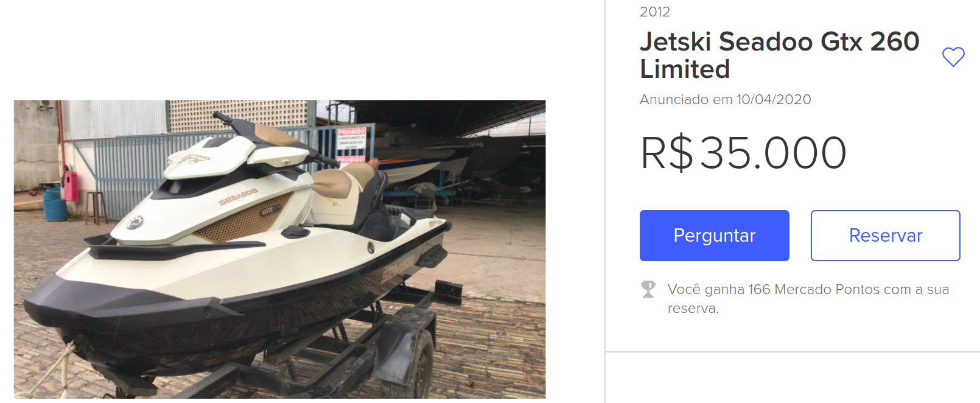The width and height of the screenshot is (980, 403).
Task: Click the Anunciado em 10/04/2020 date text
Action: pos(726,99)
